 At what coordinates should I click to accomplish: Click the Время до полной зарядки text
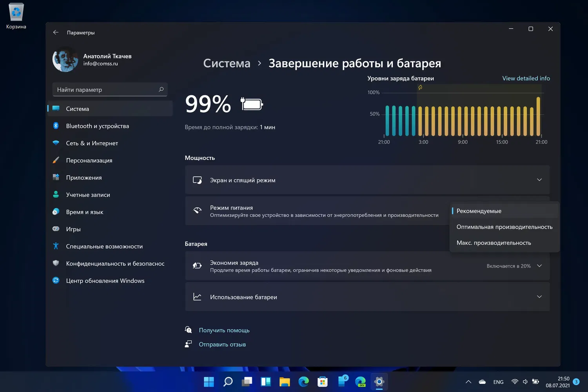click(x=230, y=127)
